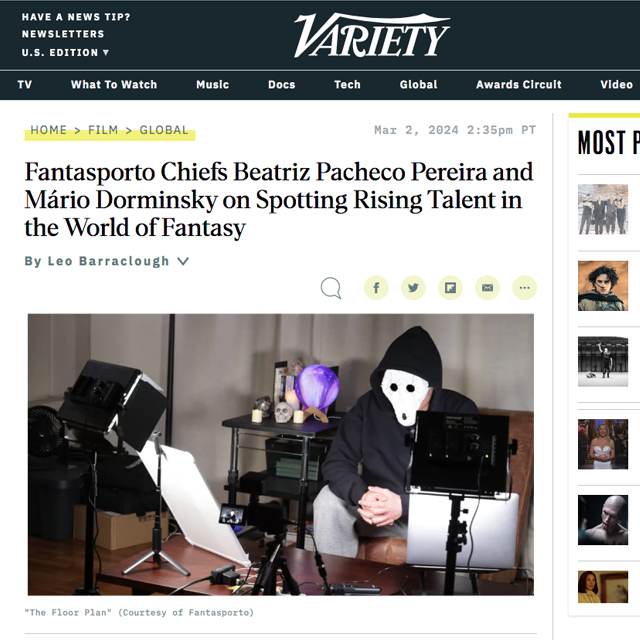Go to Variety logo homepage

(x=372, y=36)
